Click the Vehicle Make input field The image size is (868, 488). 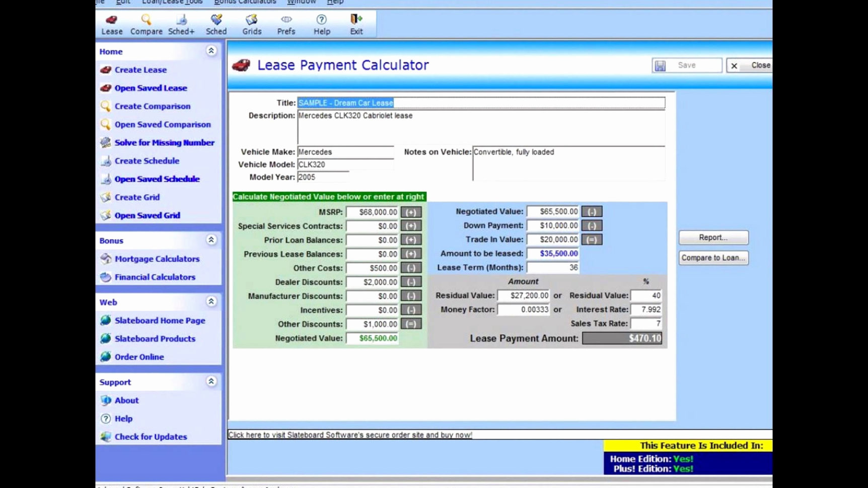point(345,152)
